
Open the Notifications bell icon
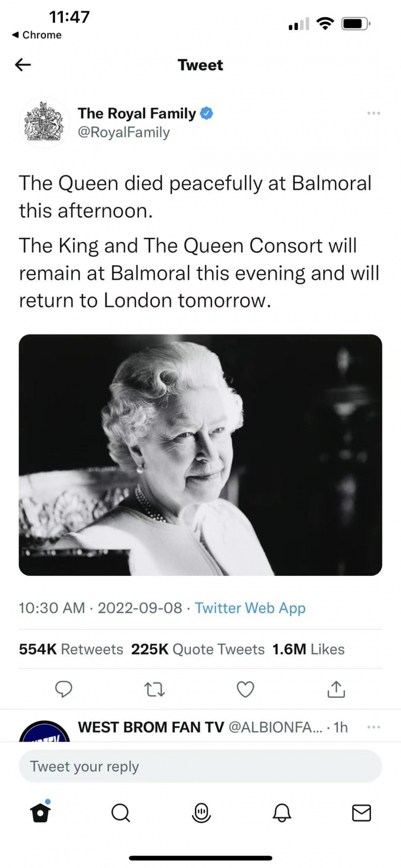tap(282, 813)
